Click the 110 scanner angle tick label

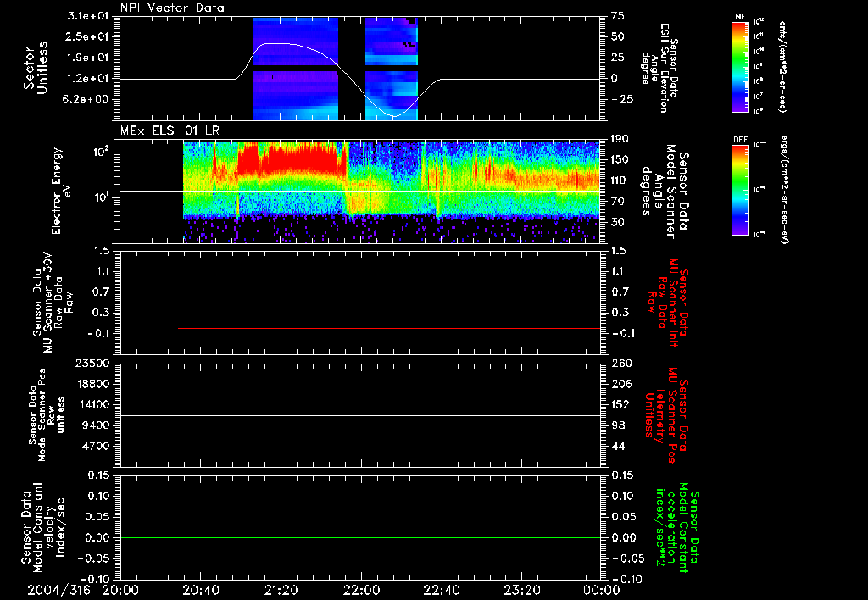[620, 181]
